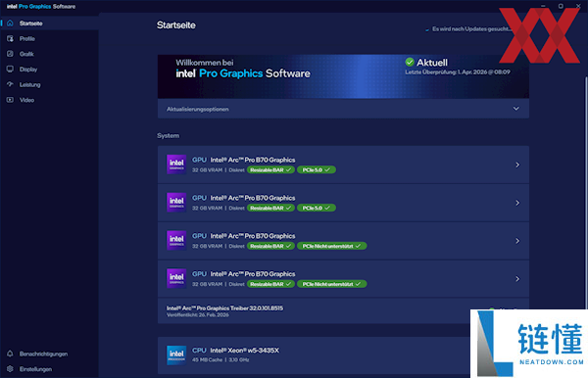The height and width of the screenshot is (378, 588).
Task: Click the Intel Graphics logo of second B70 GPU
Action: 176,203
